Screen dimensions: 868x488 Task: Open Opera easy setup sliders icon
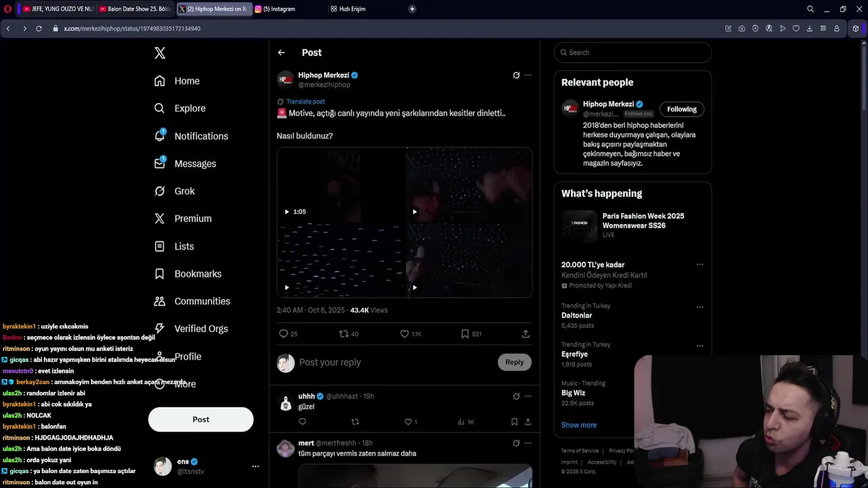(x=823, y=28)
